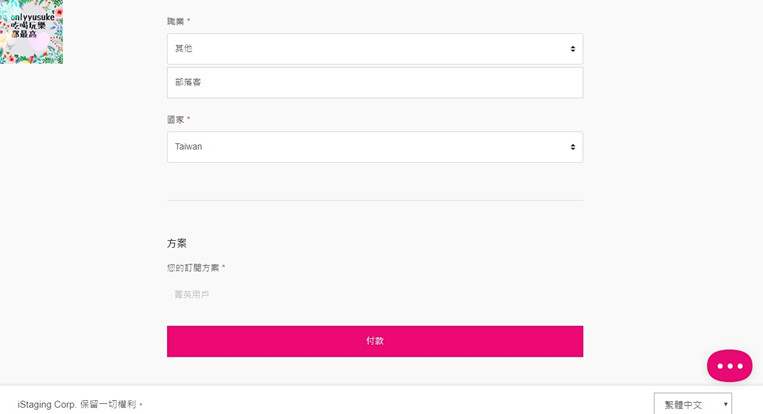Open the pink chat bubble widget
Image resolution: width=763 pixels, height=414 pixels.
tap(729, 366)
